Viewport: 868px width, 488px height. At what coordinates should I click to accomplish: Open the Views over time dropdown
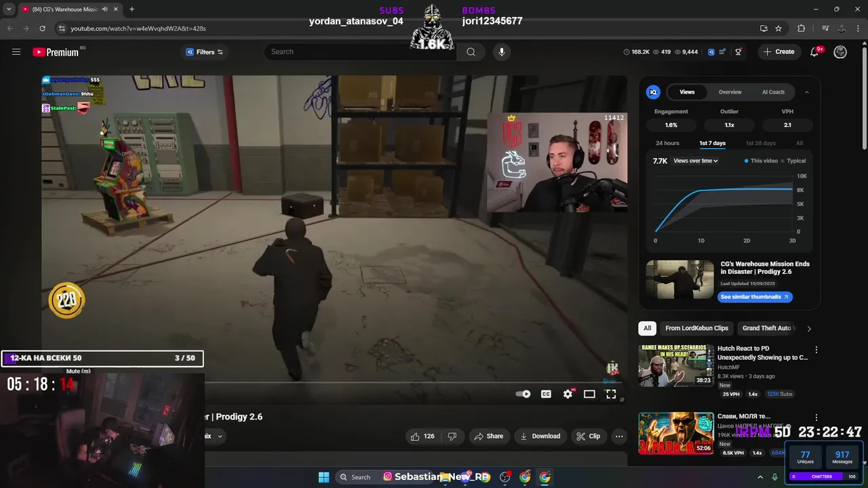point(696,161)
